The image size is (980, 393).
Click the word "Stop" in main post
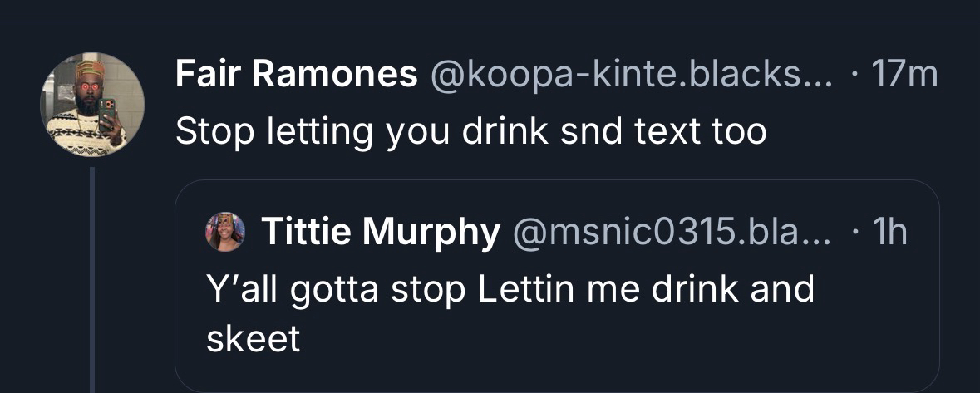tap(211, 131)
